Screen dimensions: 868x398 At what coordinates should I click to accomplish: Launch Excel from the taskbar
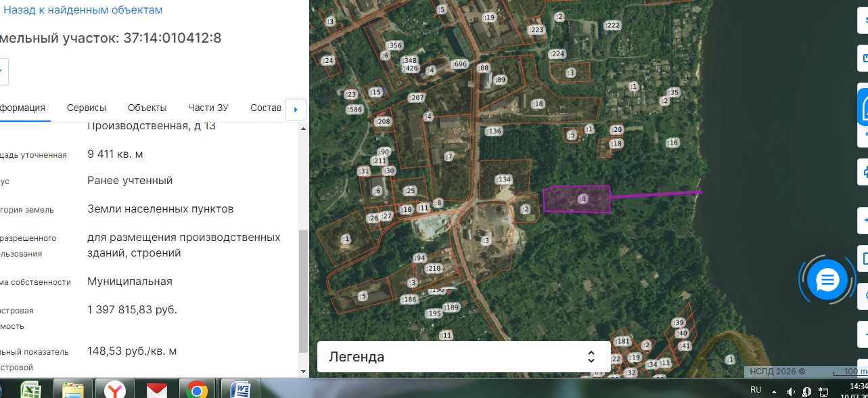pyautogui.click(x=31, y=390)
